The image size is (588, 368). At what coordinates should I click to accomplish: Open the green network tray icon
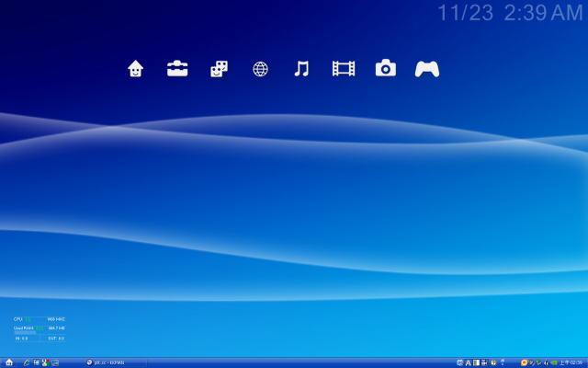(x=539, y=362)
